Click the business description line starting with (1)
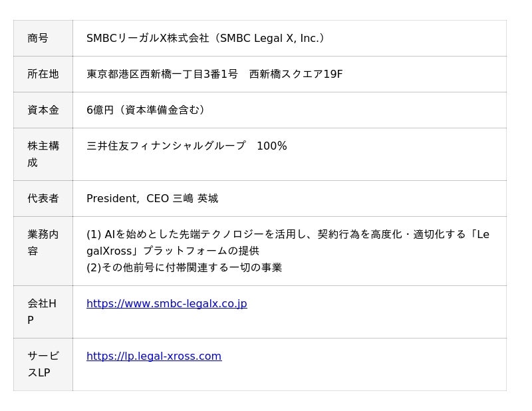 [x=287, y=235]
